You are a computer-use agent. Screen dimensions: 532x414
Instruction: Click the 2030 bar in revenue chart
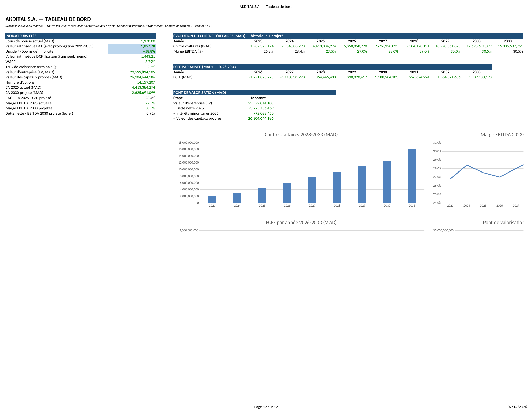click(x=387, y=182)
